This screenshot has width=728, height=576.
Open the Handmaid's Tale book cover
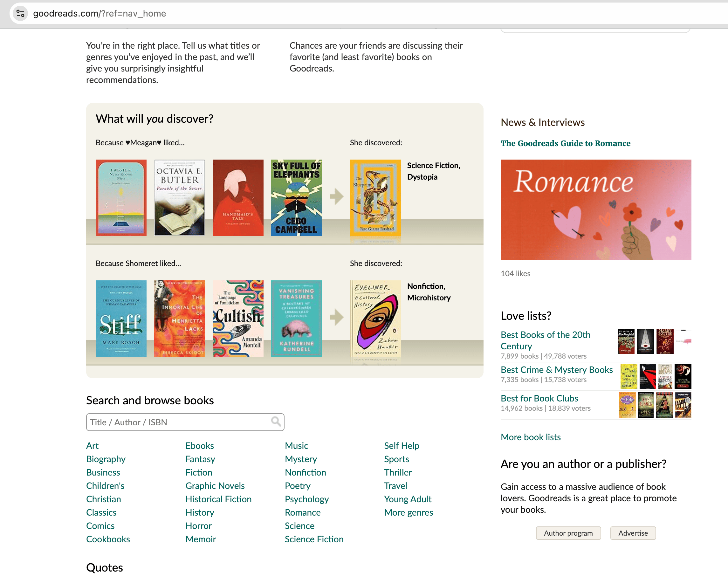pyautogui.click(x=238, y=198)
